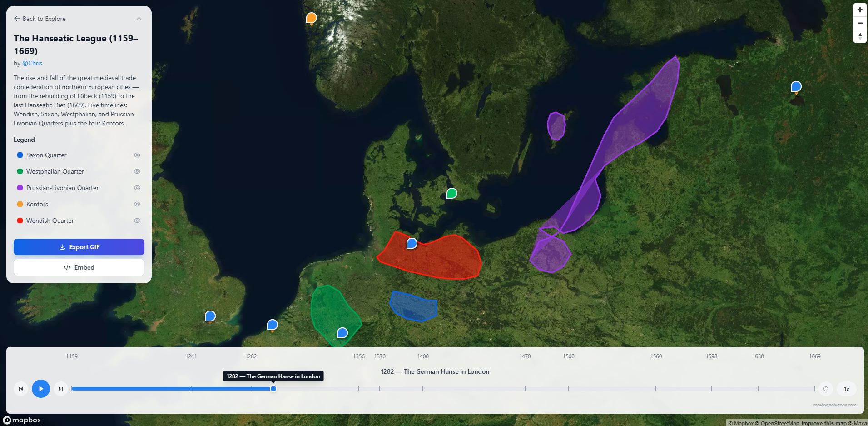
Task: Zoom in using the map plus control
Action: click(860, 10)
